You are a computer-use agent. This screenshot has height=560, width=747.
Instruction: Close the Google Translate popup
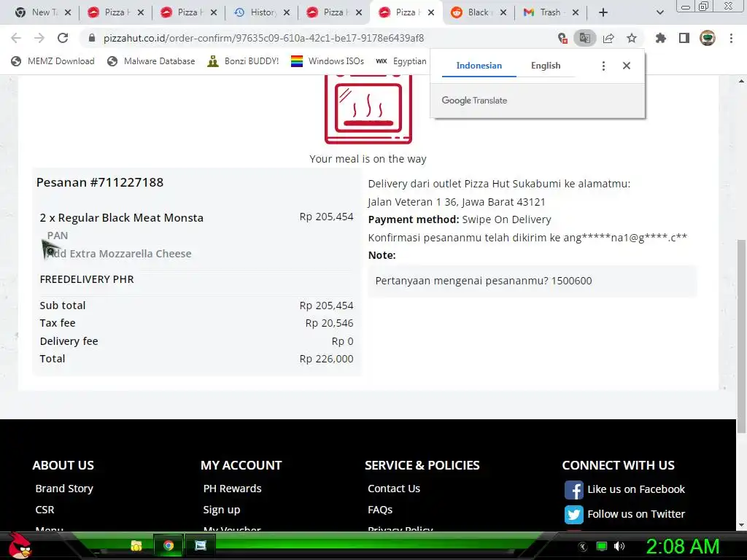tap(627, 66)
